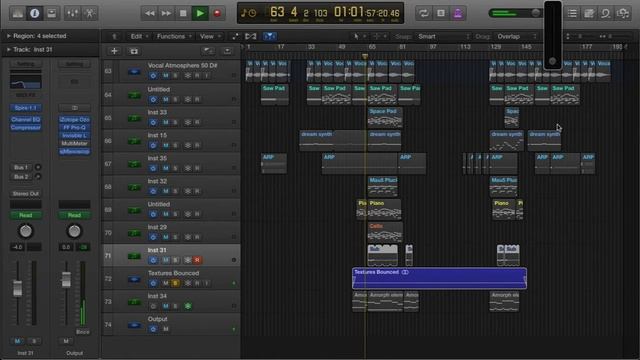
Task: Toggle the Catch playhead button
Action: click(269, 36)
